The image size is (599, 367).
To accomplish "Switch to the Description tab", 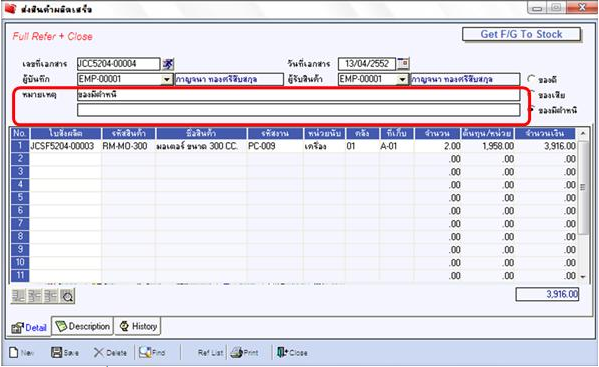I will tap(83, 327).
